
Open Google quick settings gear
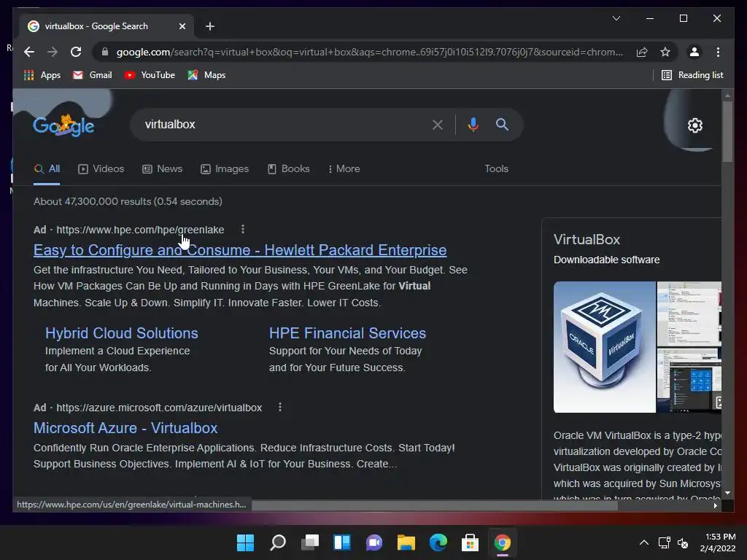(695, 125)
